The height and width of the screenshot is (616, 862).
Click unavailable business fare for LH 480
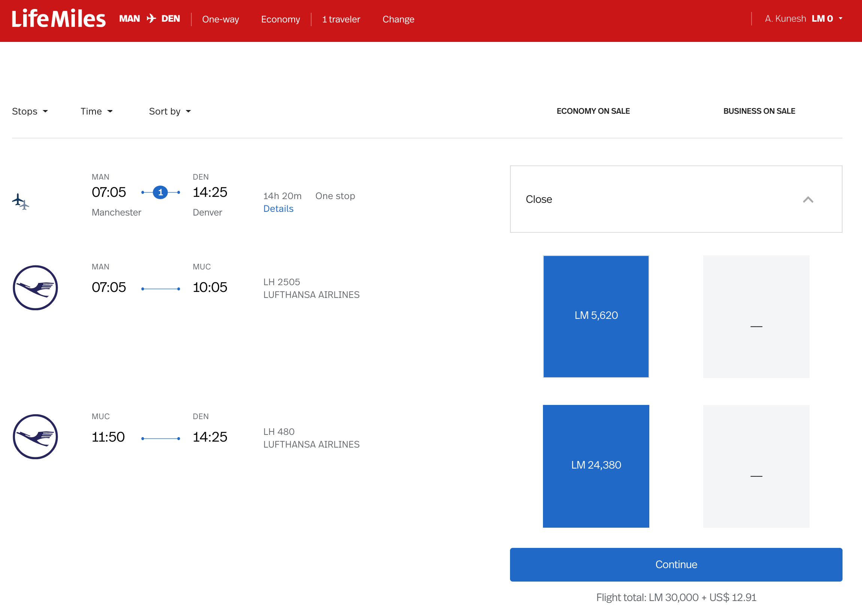(756, 466)
